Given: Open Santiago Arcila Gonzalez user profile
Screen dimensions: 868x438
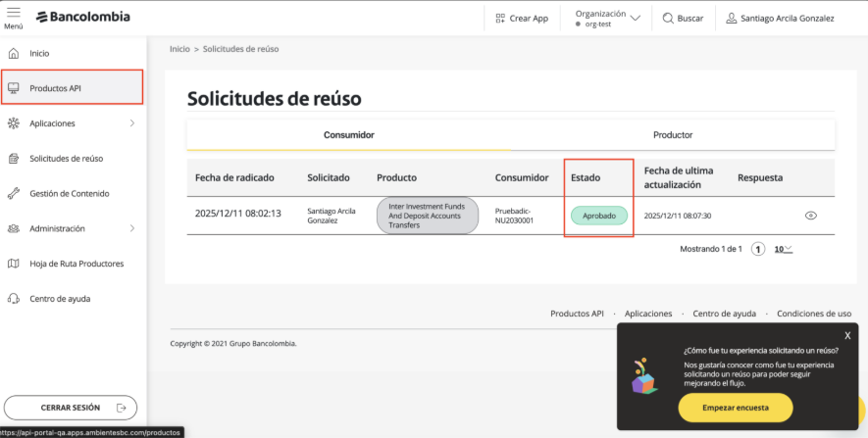Looking at the screenshot, I should [780, 18].
